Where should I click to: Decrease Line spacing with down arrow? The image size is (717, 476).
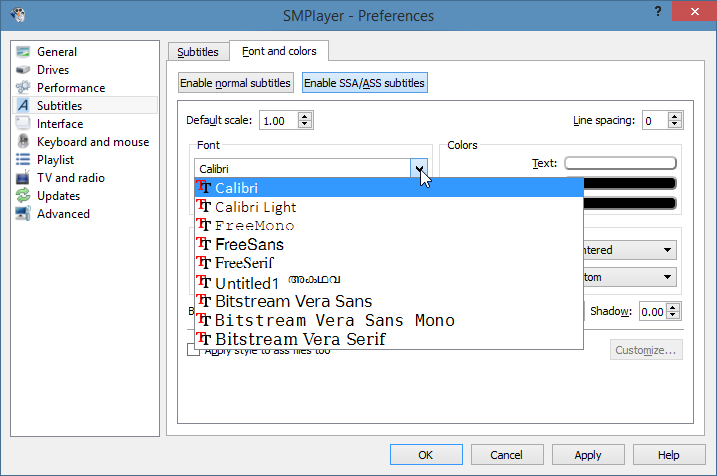[674, 125]
